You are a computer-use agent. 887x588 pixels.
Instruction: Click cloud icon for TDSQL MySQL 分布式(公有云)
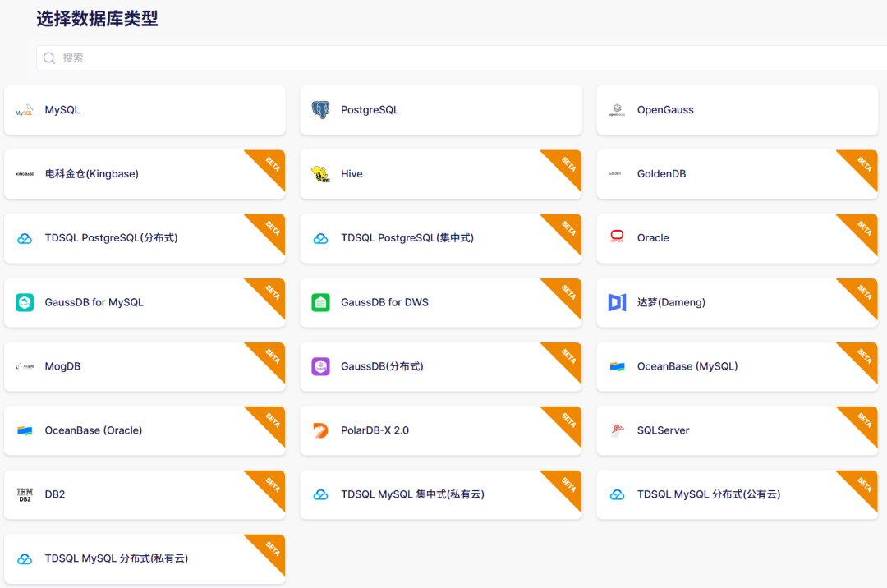617,494
